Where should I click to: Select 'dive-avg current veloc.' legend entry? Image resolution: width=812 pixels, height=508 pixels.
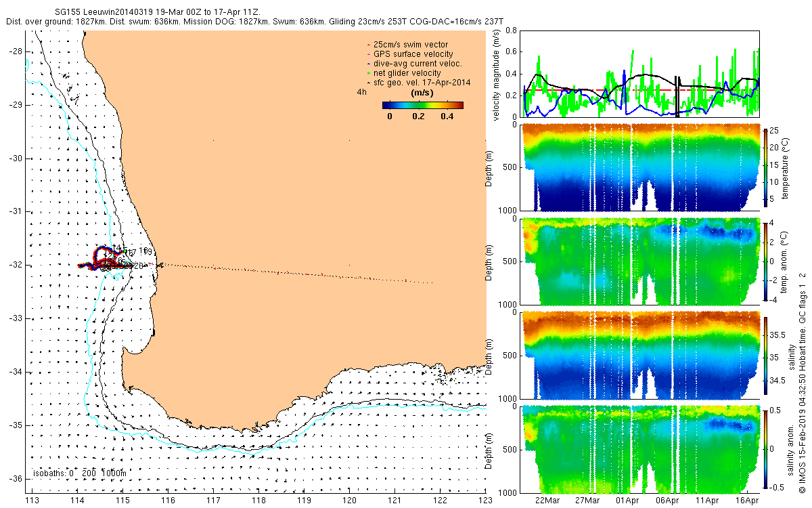click(x=418, y=64)
